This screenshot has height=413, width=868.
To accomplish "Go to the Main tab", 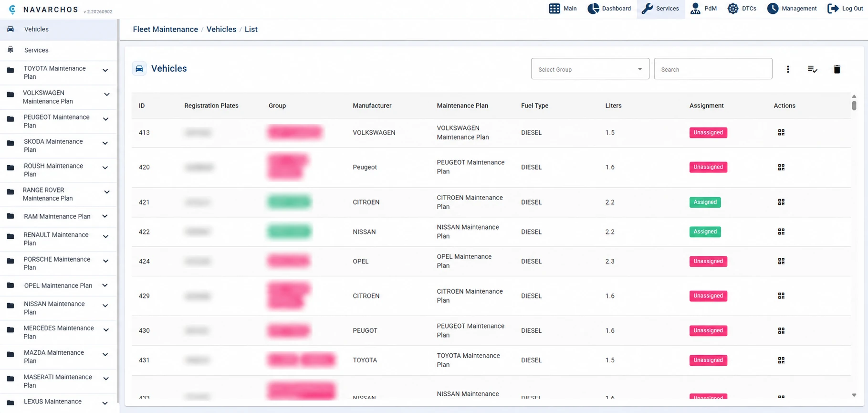I will coord(563,9).
